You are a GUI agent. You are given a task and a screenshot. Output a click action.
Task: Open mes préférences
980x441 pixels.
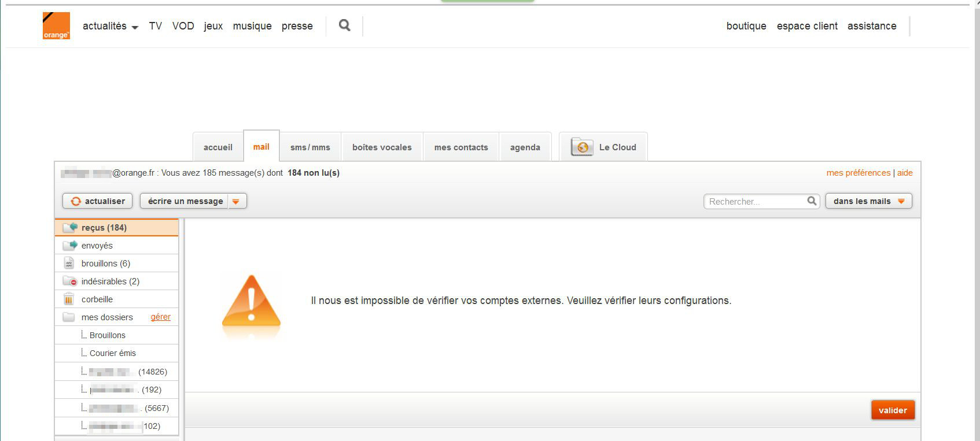(858, 173)
